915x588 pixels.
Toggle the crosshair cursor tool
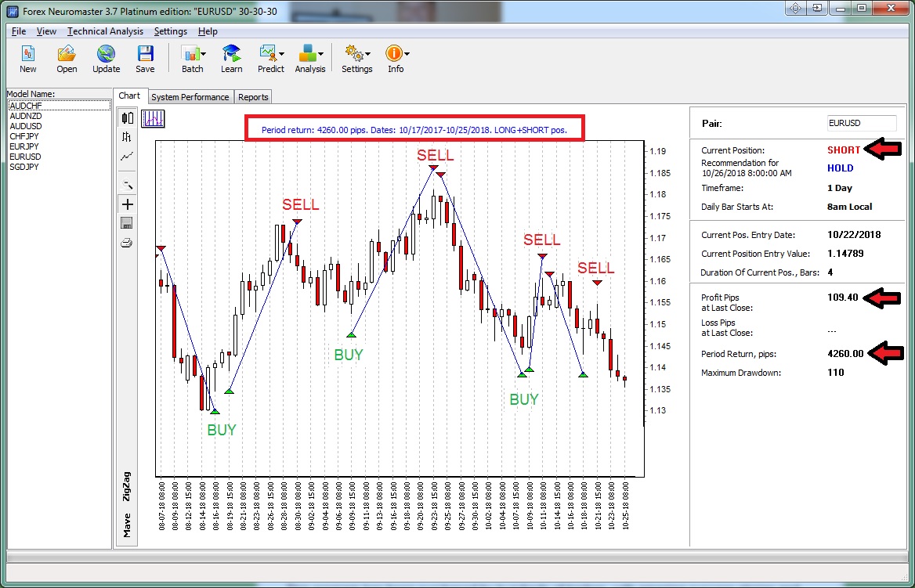point(127,204)
